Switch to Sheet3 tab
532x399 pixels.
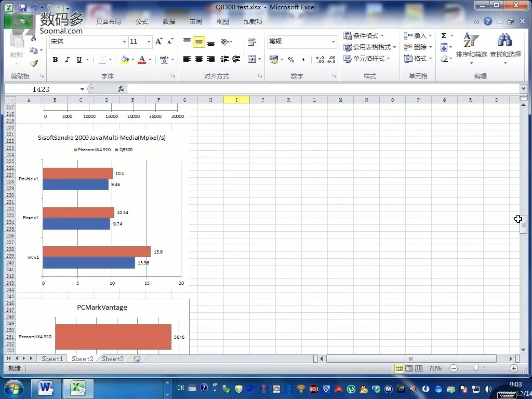113,358
